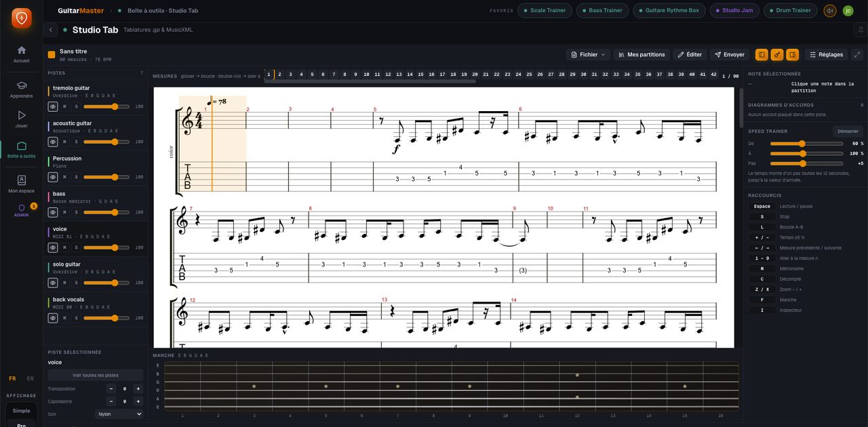Hide the voice track
Viewport: 868px width, 427px height.
[x=53, y=247]
